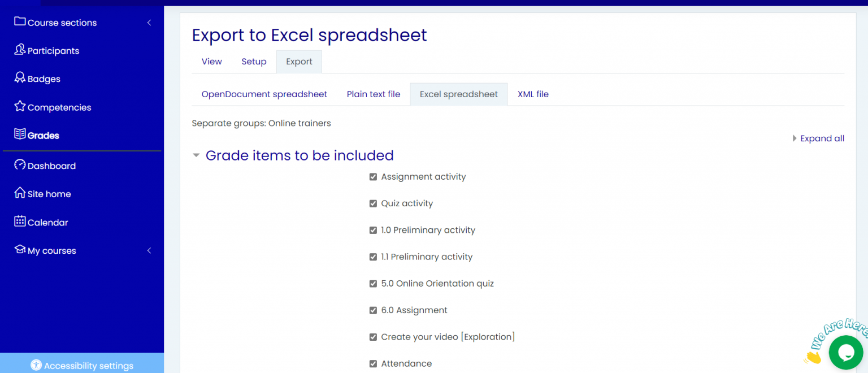Screen dimensions: 868x373
Task: Click the Participants icon in sidebar
Action: (19, 50)
